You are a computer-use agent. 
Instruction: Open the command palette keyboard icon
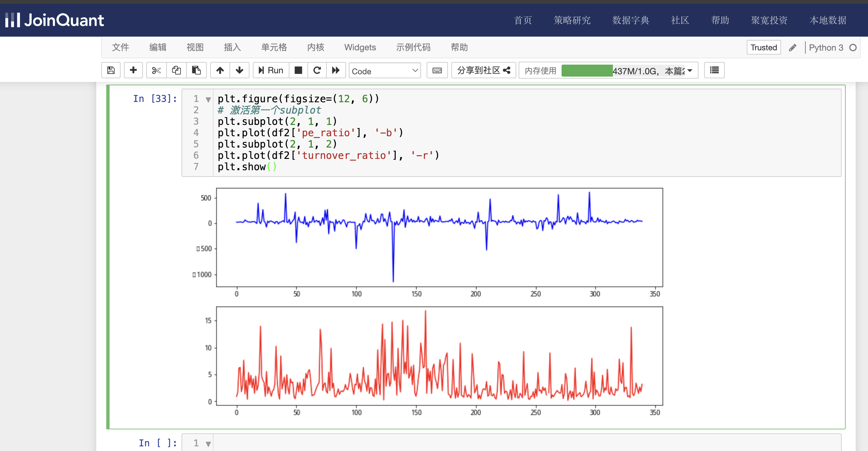pyautogui.click(x=437, y=70)
